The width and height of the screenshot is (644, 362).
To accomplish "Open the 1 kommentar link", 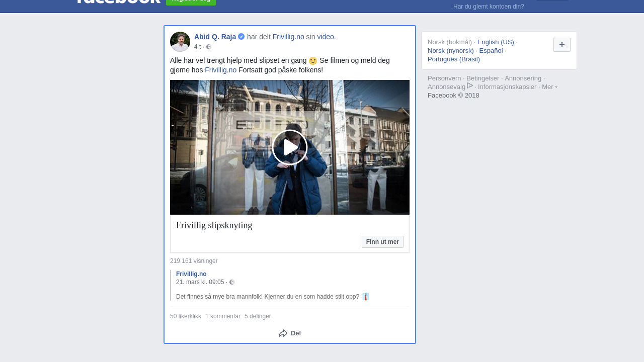I will [223, 316].
